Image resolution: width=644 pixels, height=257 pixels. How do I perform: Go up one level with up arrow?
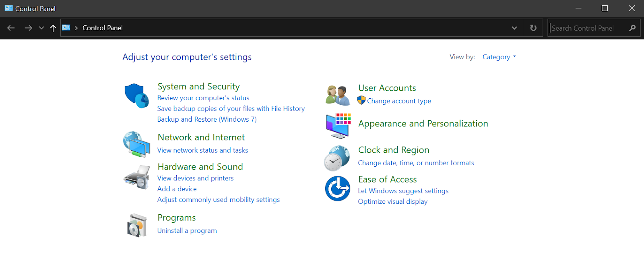tap(53, 28)
